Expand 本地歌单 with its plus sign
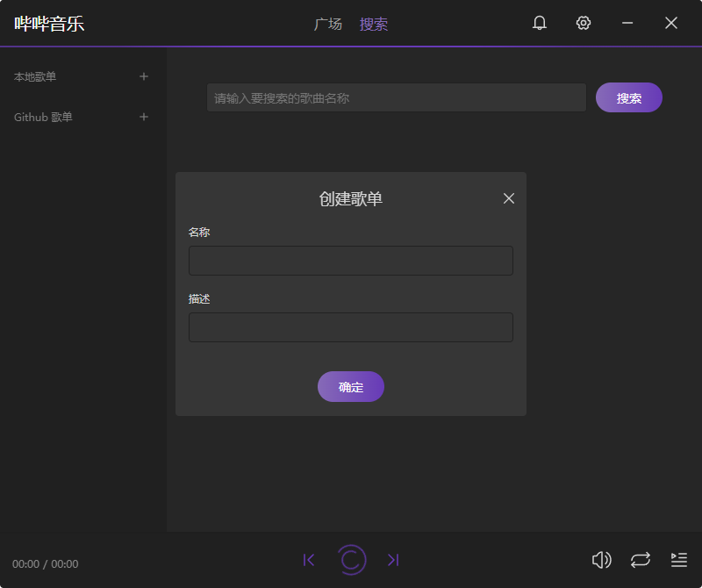This screenshot has height=588, width=702. 143,76
